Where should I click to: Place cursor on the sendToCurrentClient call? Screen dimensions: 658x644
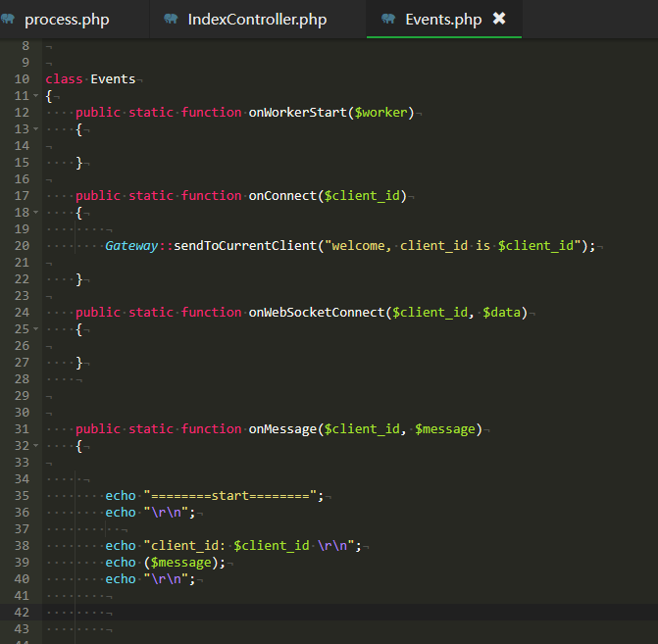tap(245, 246)
